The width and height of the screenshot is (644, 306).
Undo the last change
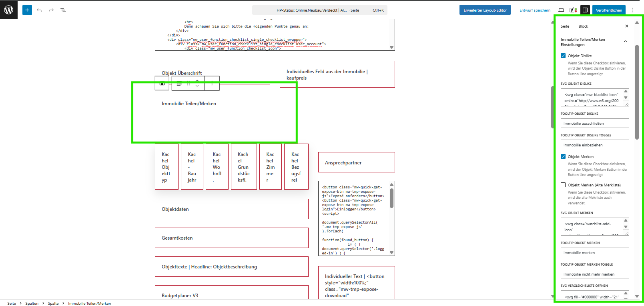(39, 10)
